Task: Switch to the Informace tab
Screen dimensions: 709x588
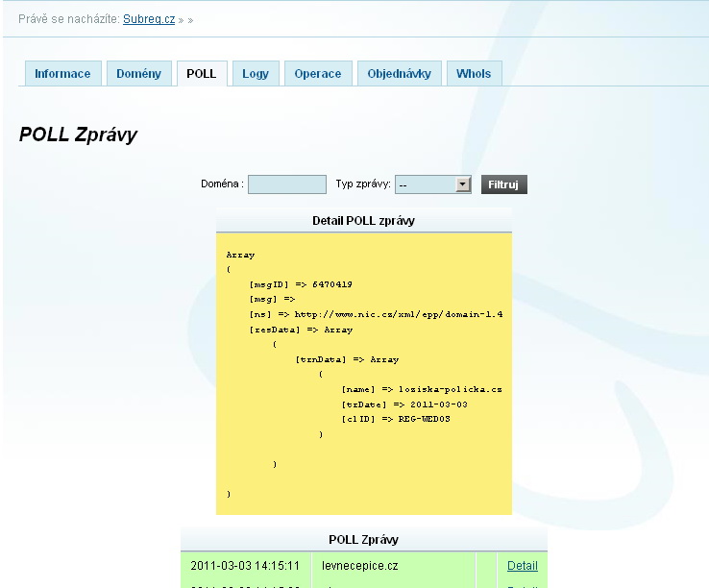Action: click(x=62, y=74)
